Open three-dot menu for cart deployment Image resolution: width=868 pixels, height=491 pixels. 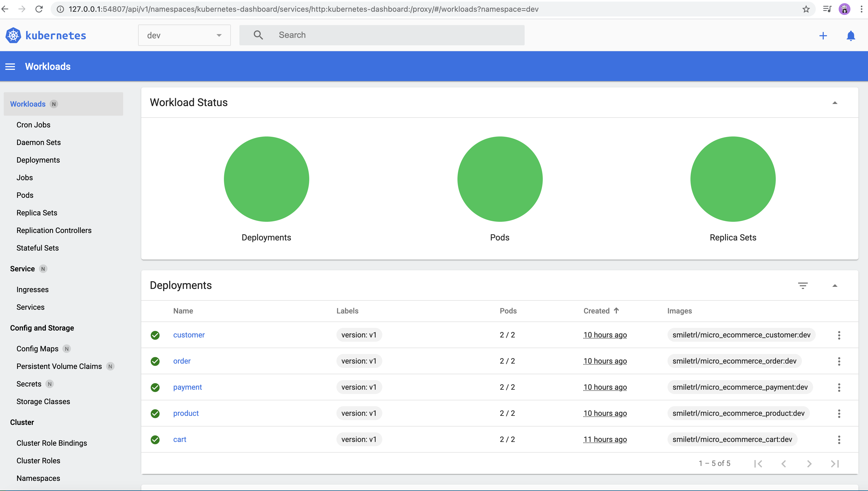pos(839,439)
